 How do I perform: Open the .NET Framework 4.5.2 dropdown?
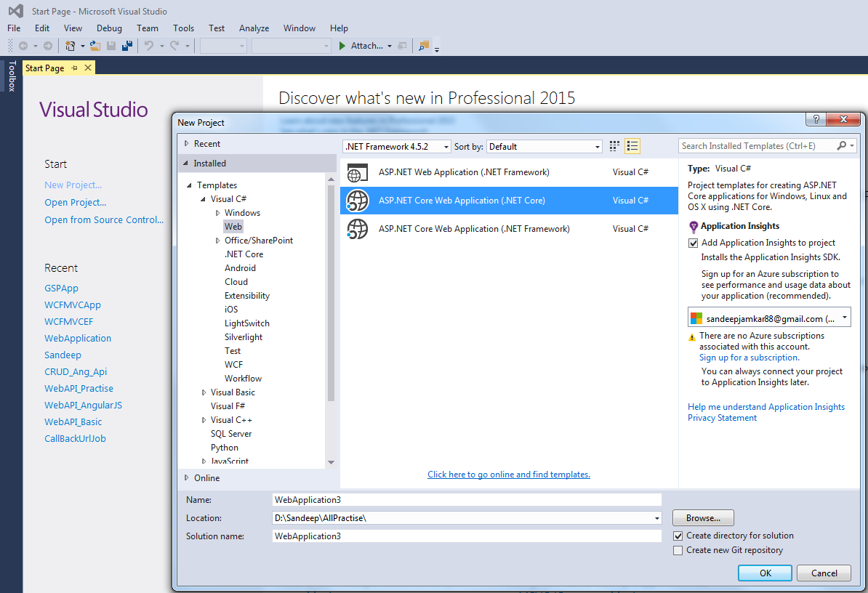(446, 146)
